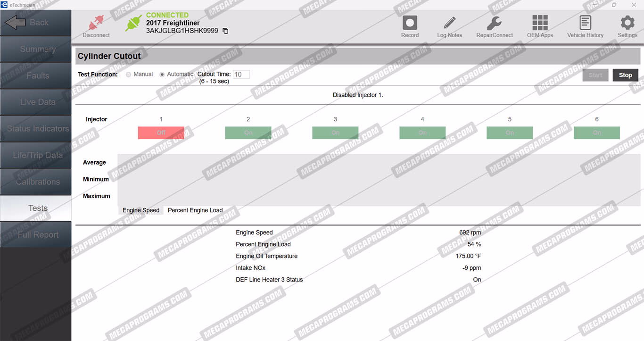Open the Live Data sidebar tab
The height and width of the screenshot is (341, 644).
tap(35, 102)
